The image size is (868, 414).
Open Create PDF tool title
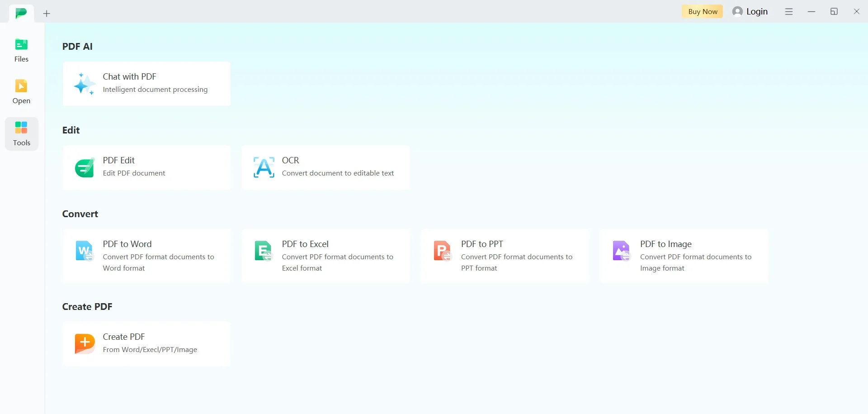[123, 337]
